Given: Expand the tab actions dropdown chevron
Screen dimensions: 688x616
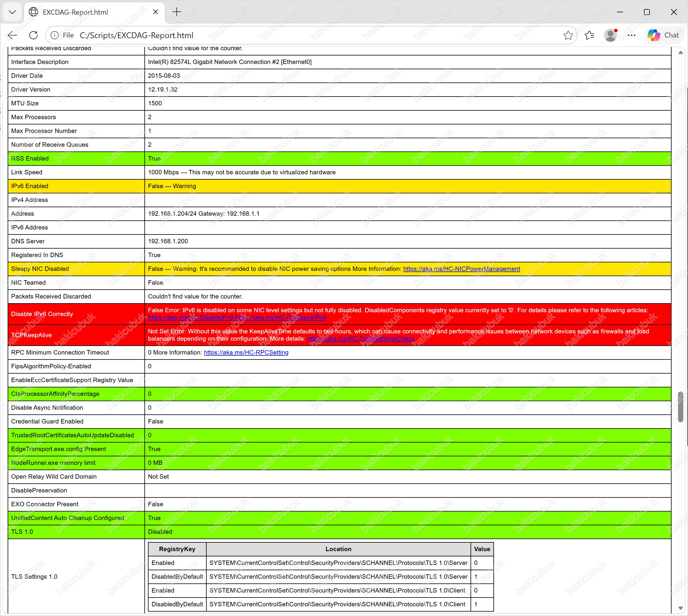Looking at the screenshot, I should click(x=12, y=12).
